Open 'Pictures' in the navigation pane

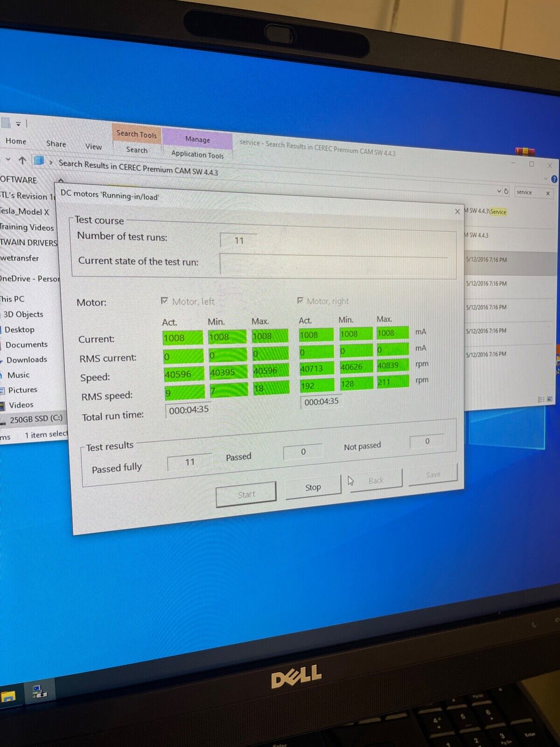[22, 390]
